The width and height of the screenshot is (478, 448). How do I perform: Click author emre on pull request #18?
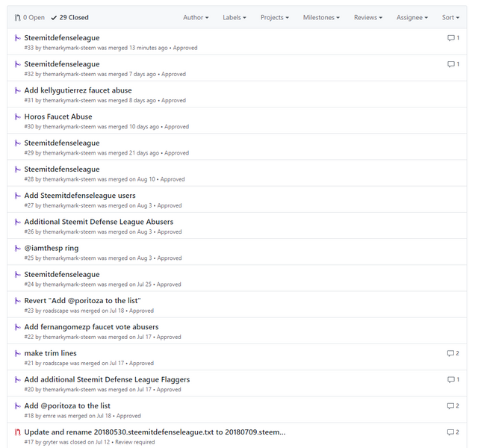tap(49, 416)
